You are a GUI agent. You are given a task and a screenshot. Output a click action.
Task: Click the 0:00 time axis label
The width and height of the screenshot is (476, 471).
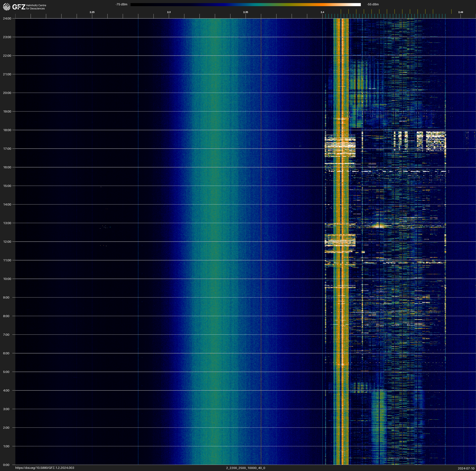(6, 465)
